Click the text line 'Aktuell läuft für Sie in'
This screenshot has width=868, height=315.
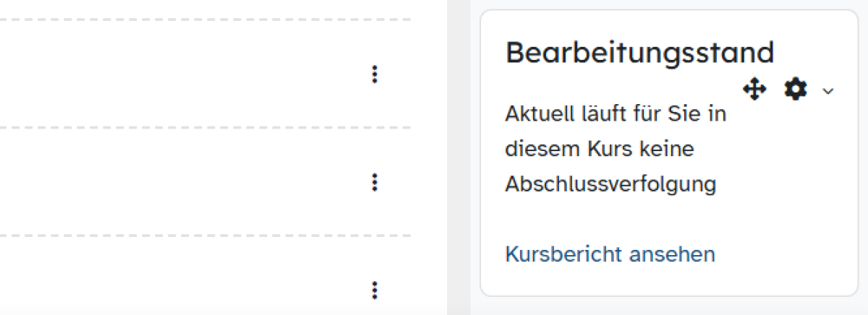tap(616, 114)
